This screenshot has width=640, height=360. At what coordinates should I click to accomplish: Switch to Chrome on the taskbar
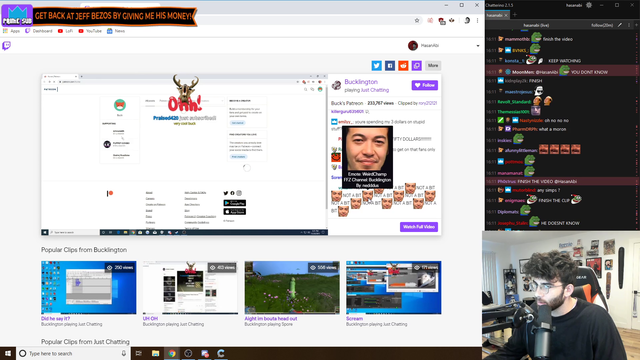[x=172, y=353]
